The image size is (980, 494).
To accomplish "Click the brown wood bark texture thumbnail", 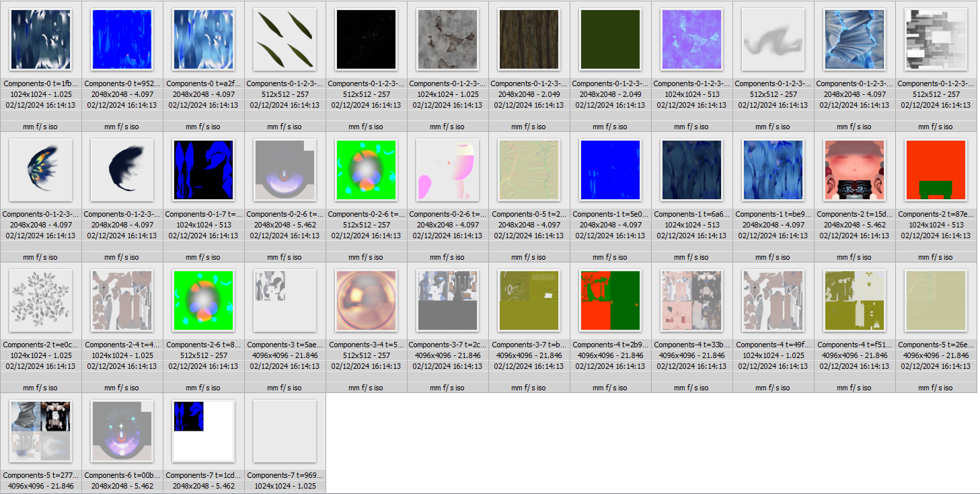I will click(529, 39).
